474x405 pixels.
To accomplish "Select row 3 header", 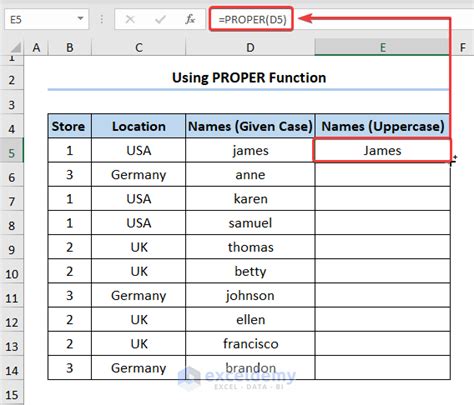I will [12, 102].
